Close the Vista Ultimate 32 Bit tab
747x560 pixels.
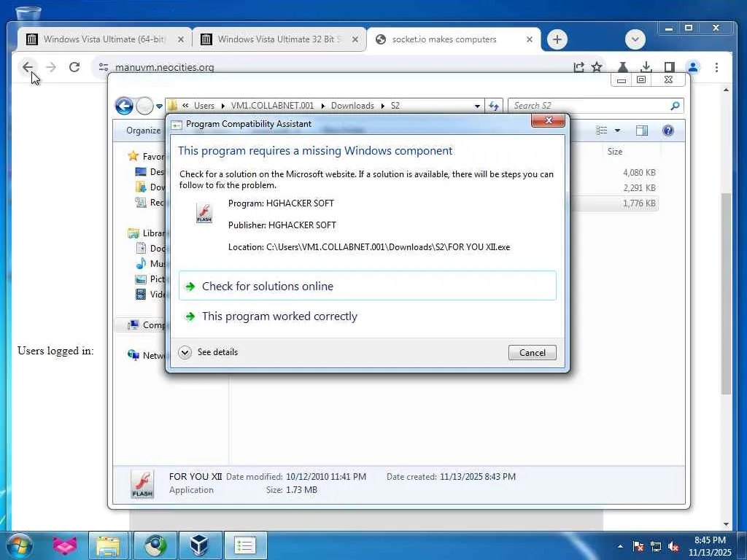[x=355, y=39]
